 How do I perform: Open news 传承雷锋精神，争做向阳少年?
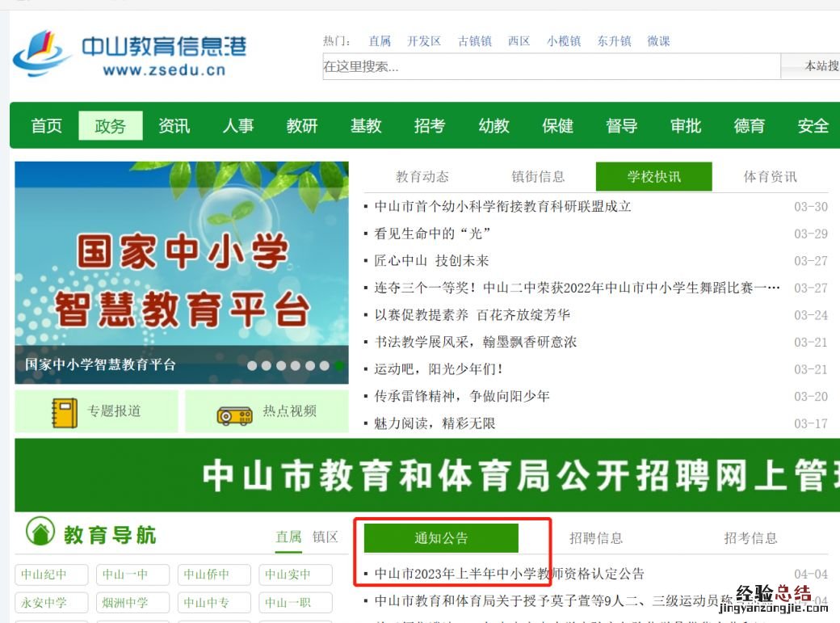[462, 396]
